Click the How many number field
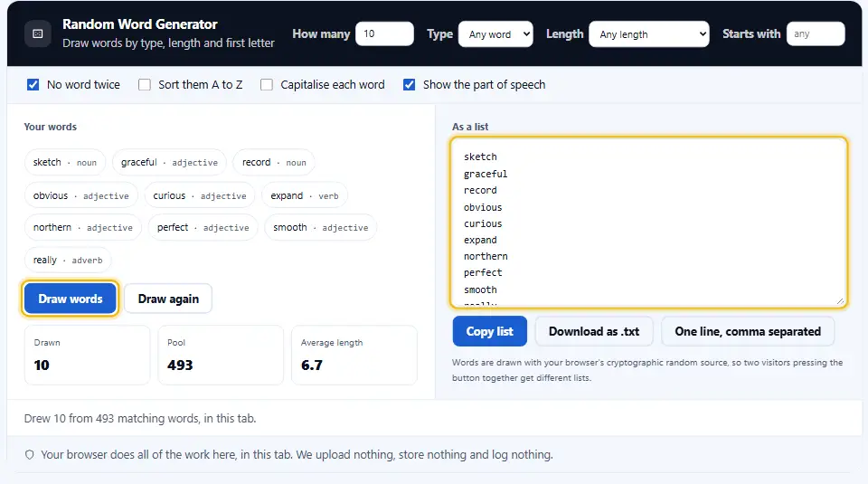868x484 pixels. 384,33
